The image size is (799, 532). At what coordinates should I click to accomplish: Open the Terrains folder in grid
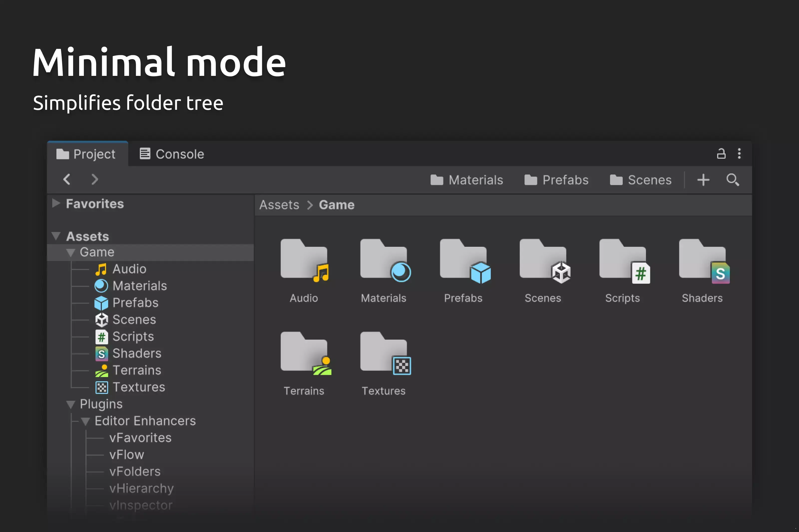[305, 354]
